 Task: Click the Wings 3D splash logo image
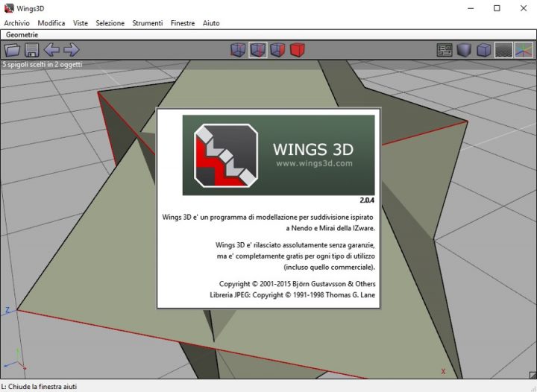[278, 155]
